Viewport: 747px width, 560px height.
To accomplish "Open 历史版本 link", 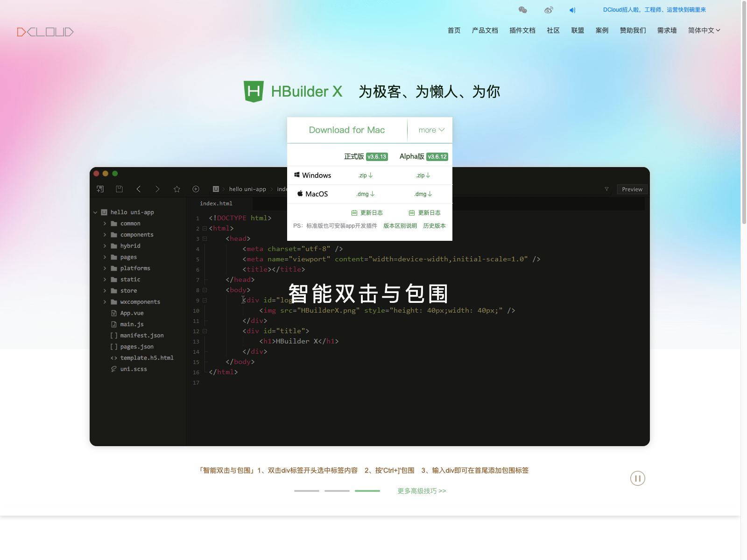I will [435, 226].
